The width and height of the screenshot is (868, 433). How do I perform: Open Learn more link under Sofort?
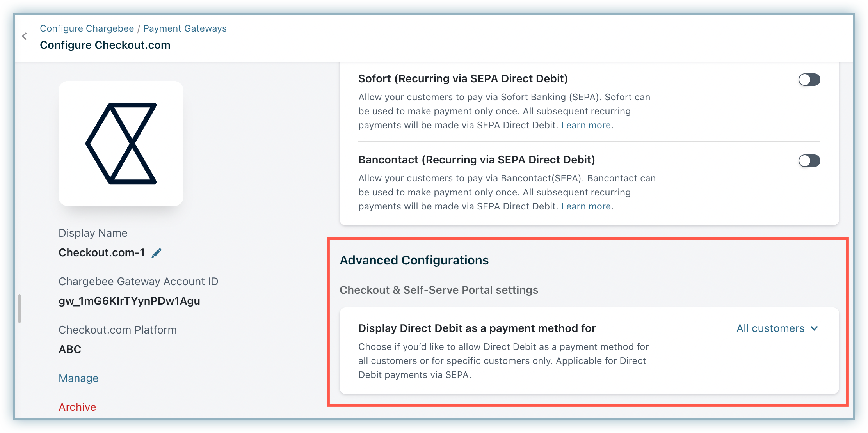click(586, 125)
